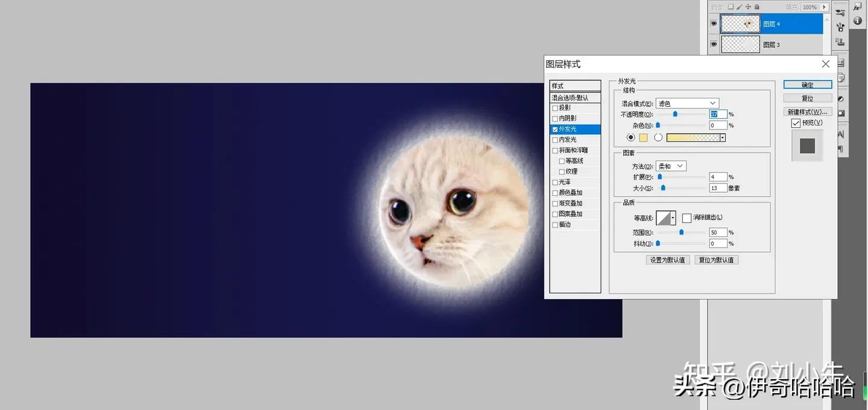Click the yellow glow color swatch
The image size is (868, 410).
(643, 137)
